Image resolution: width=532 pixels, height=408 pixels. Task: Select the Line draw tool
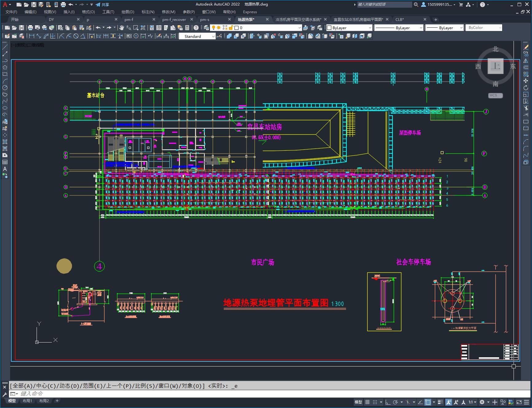tap(5, 47)
